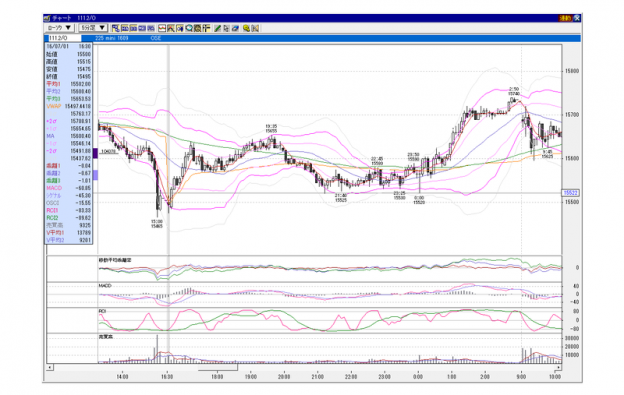Click the VWAP label in data panel
Viewport: 624px width, 395px height.
[54, 106]
